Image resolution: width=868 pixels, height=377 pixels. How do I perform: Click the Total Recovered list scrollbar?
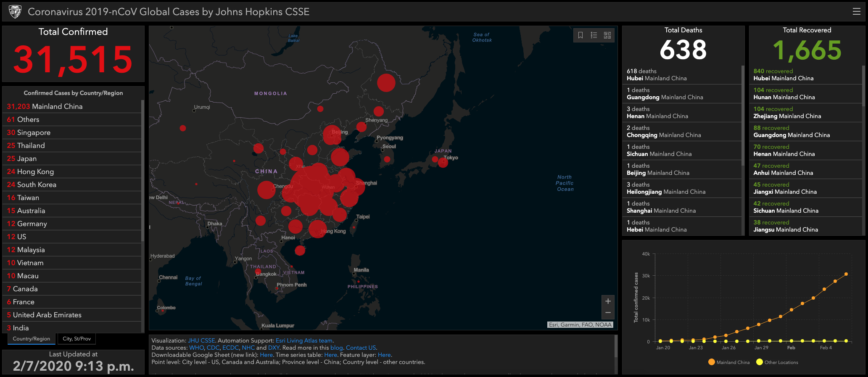click(863, 86)
